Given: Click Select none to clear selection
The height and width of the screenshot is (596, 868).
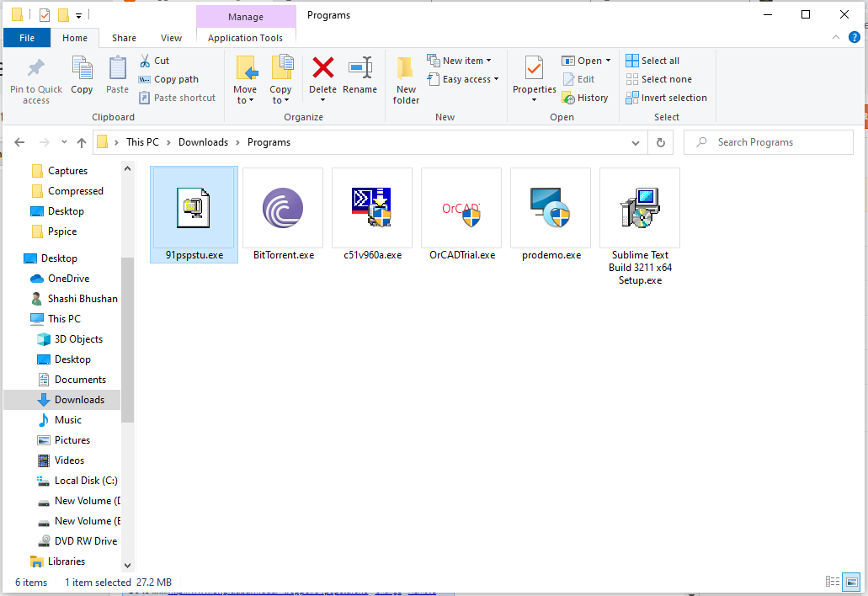Looking at the screenshot, I should [656, 78].
